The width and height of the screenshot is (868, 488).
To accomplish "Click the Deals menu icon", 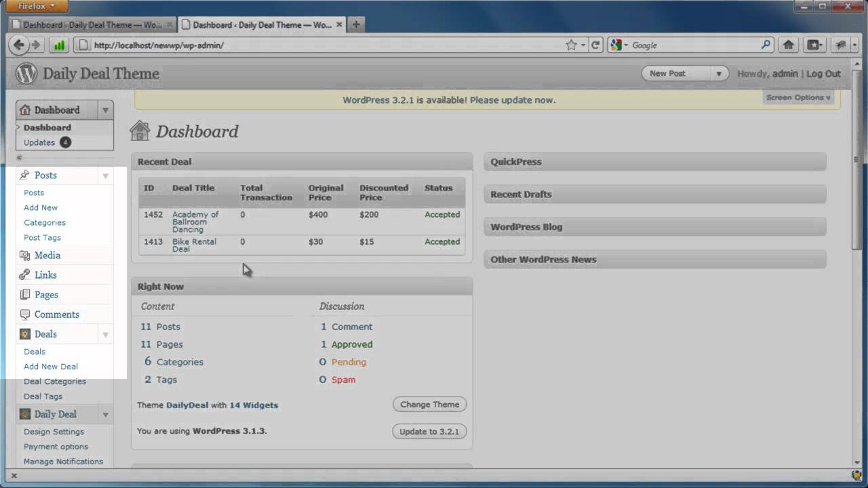I will (x=25, y=334).
